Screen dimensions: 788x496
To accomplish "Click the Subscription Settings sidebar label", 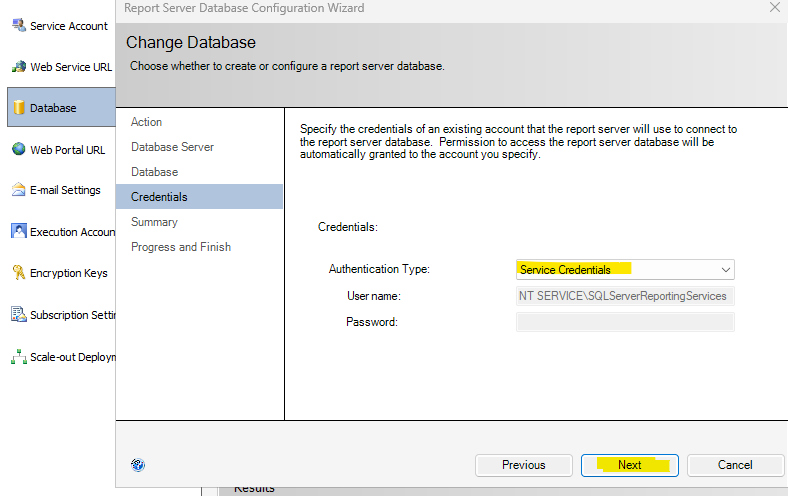I will (72, 315).
